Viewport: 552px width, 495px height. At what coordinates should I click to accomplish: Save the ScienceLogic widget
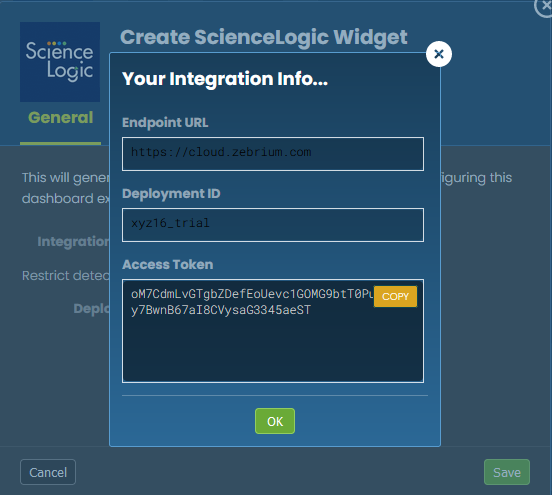[507, 472]
